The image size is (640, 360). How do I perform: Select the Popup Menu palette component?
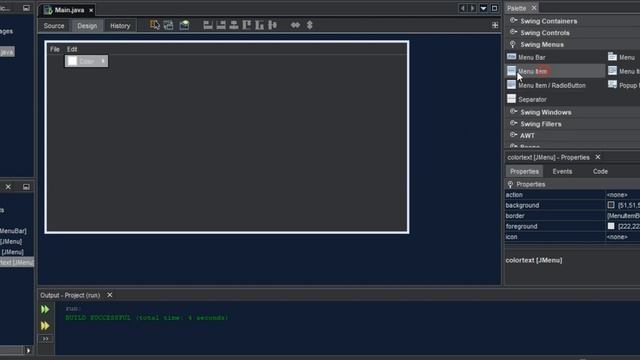pos(624,85)
